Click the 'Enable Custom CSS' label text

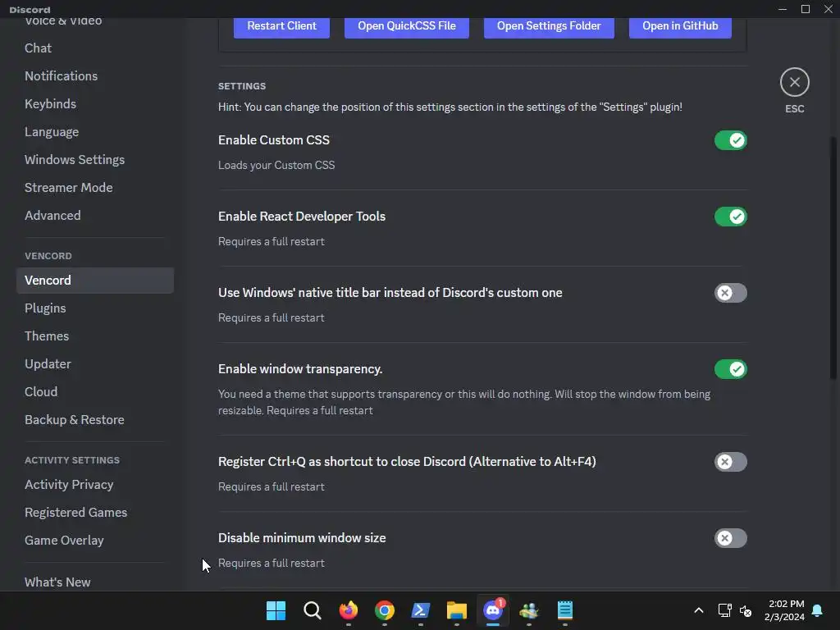pyautogui.click(x=274, y=140)
